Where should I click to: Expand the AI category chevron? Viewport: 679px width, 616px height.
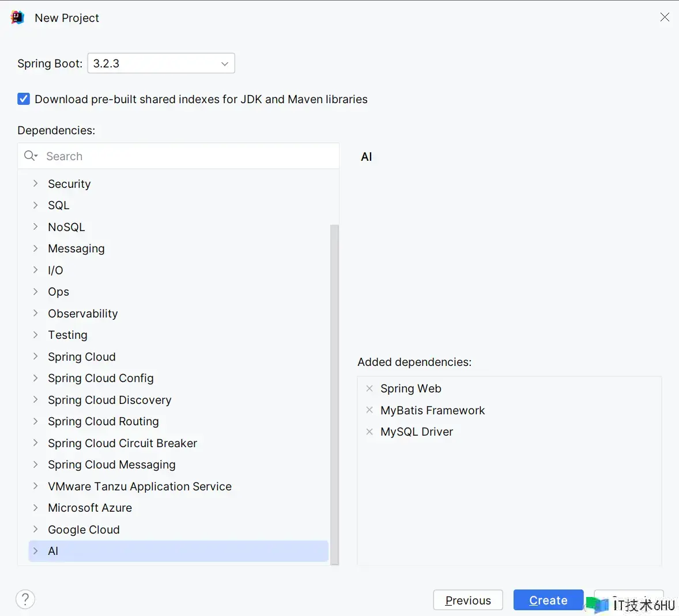tap(36, 551)
